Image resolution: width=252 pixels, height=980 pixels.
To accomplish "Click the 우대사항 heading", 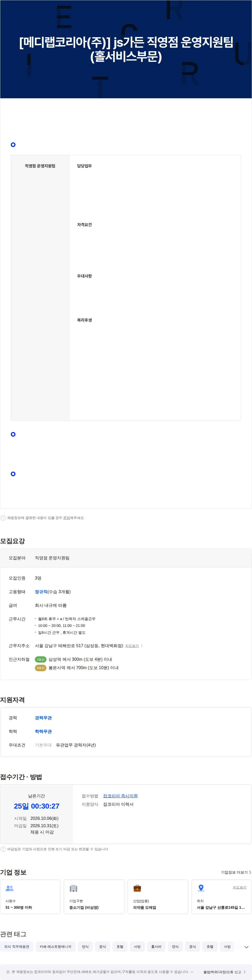I will point(84,276).
